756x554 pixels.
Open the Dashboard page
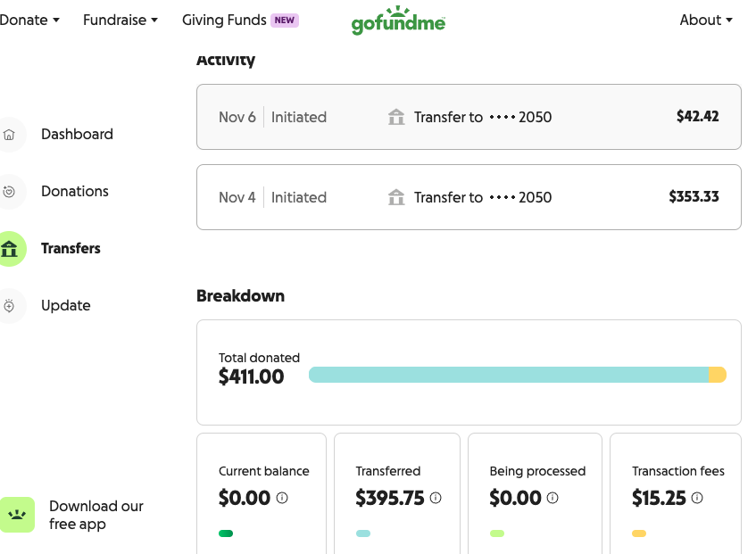(77, 135)
